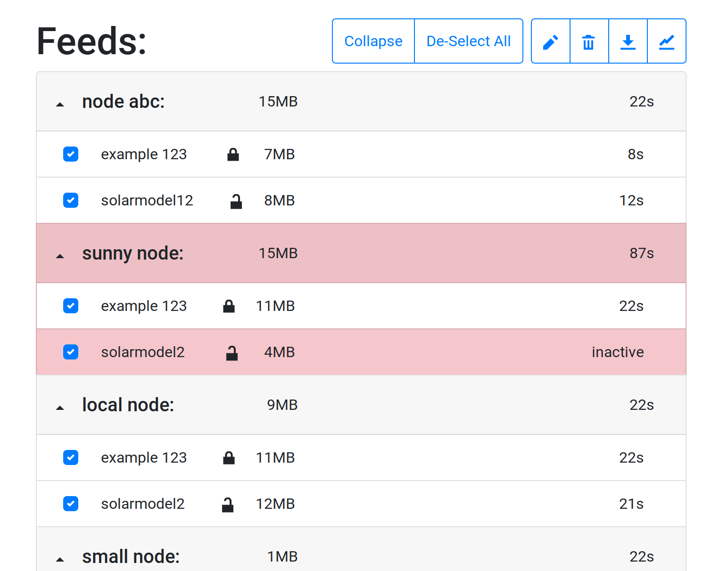The width and height of the screenshot is (728, 571).
Task: Click the local node header row
Action: pyautogui.click(x=377, y=405)
